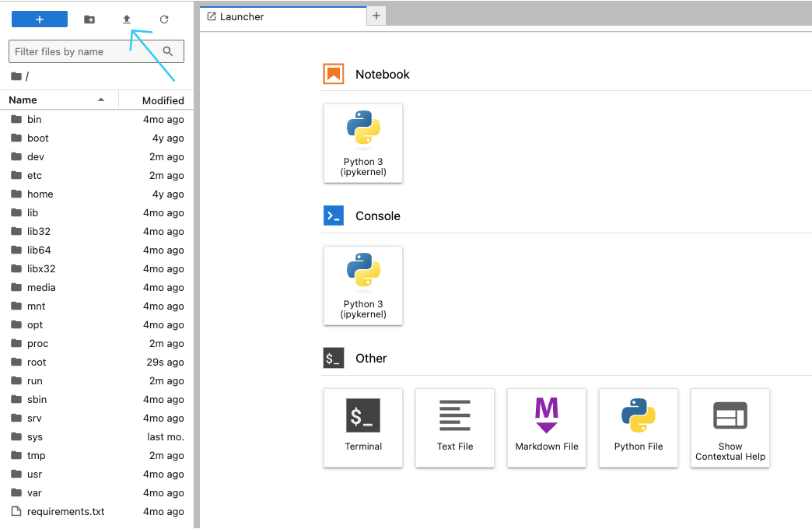Select the requirements.txt file icon
This screenshot has width=812, height=529.
click(16, 511)
